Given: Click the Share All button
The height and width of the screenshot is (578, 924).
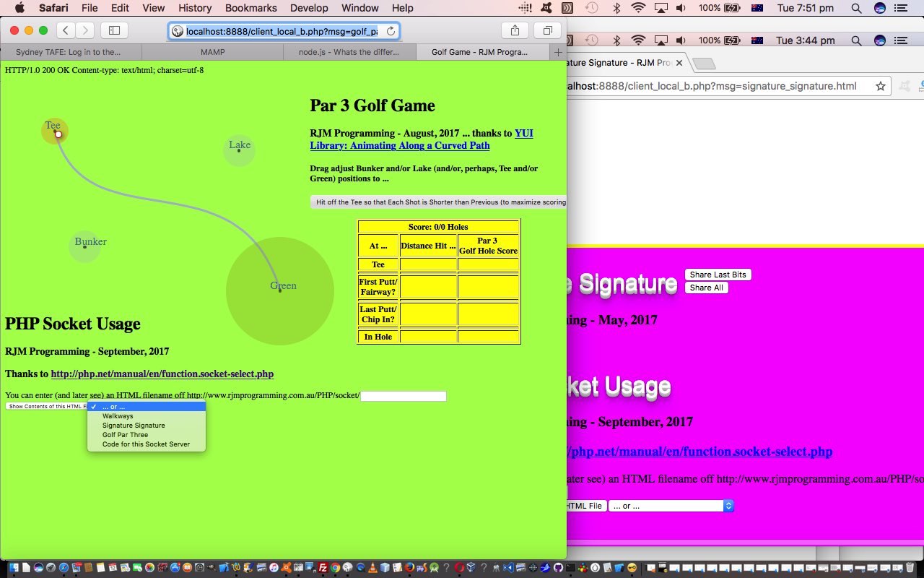Looking at the screenshot, I should point(706,287).
